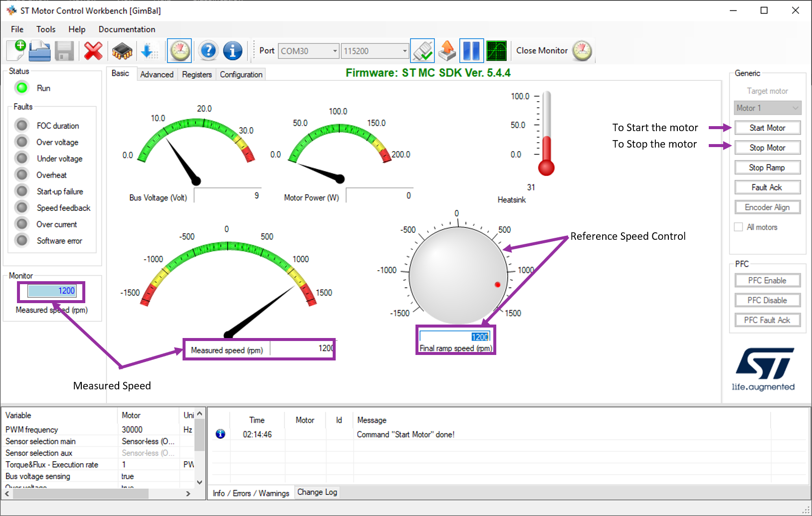
Task: Click the red X delete icon
Action: [93, 50]
